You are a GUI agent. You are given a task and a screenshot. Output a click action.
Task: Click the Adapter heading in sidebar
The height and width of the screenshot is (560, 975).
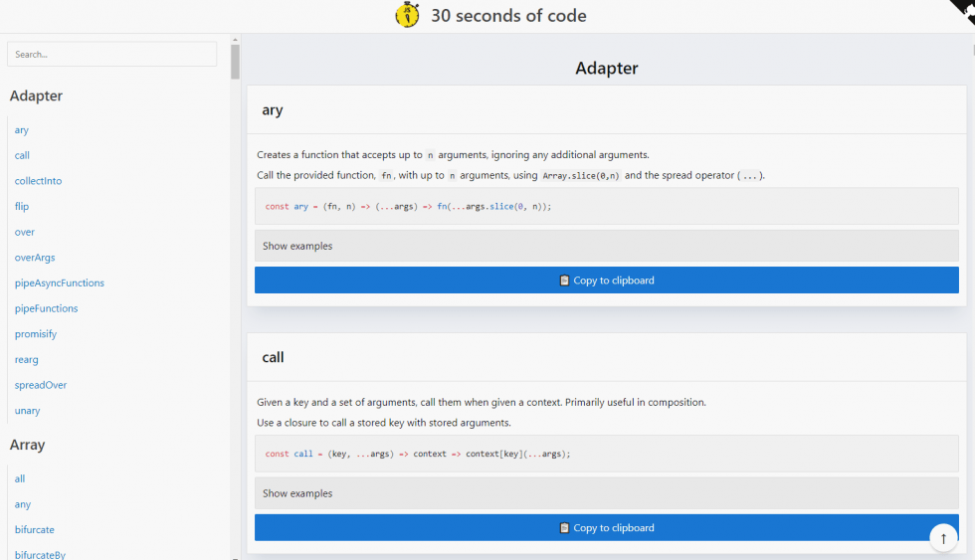click(x=36, y=95)
